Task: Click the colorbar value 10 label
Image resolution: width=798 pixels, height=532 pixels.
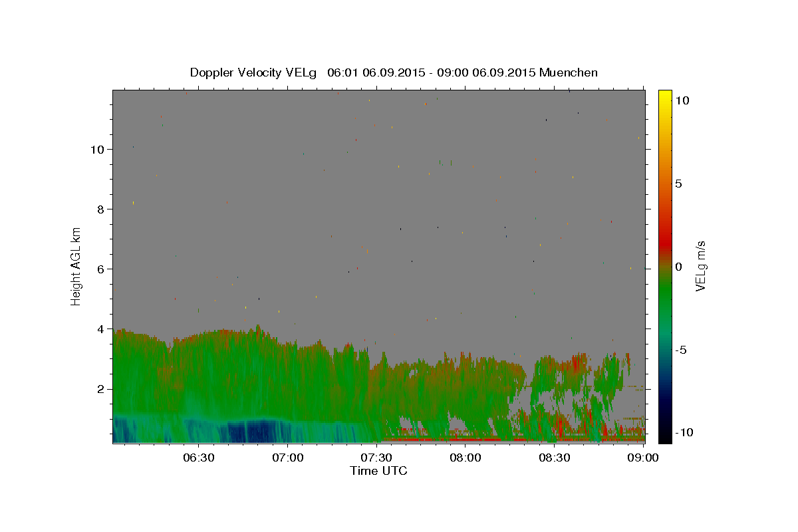Action: point(682,100)
